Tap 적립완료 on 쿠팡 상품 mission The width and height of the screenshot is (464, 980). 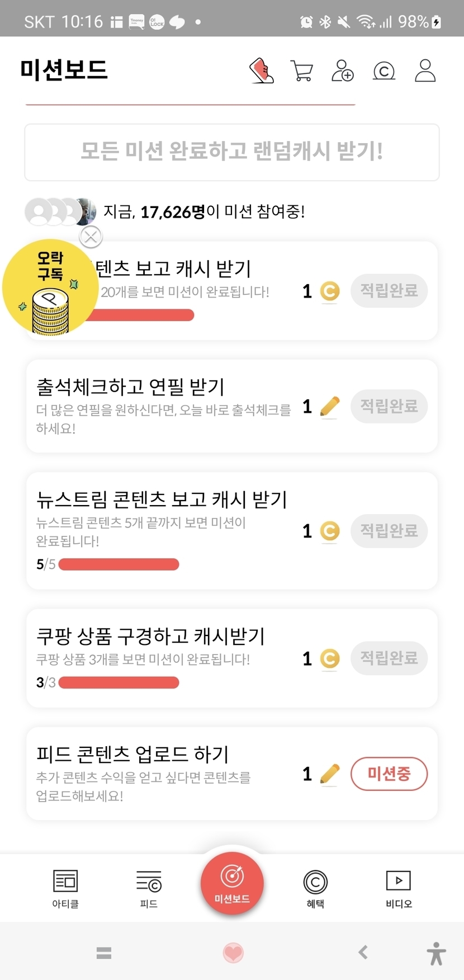coord(389,658)
